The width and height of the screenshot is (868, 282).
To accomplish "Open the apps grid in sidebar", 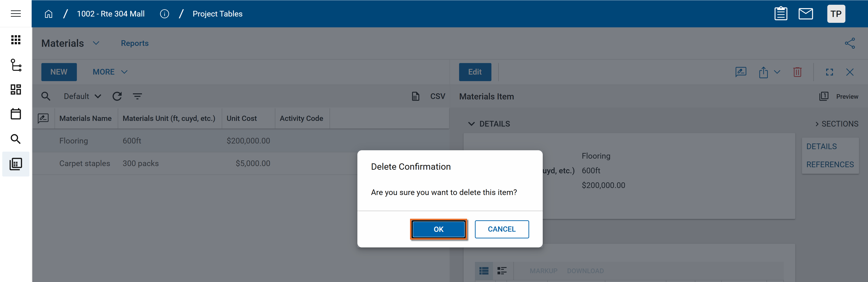I will point(16,40).
